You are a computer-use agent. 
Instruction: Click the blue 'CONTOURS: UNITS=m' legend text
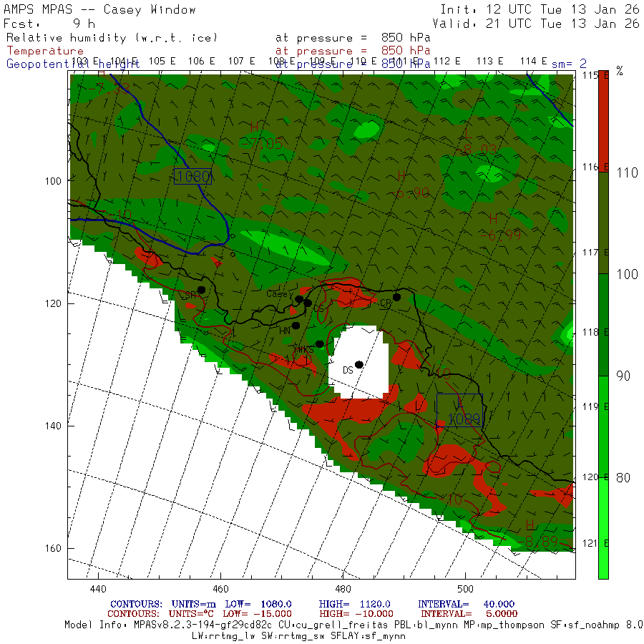(x=162, y=604)
